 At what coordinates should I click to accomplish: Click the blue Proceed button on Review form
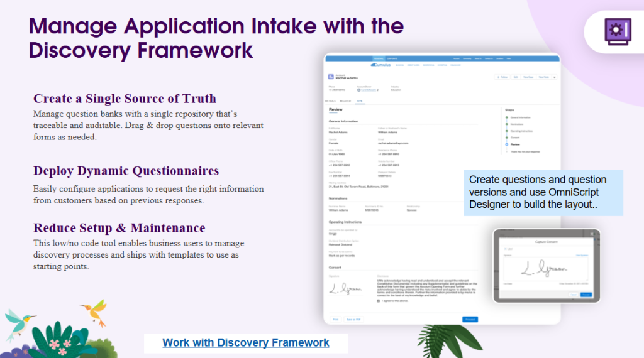(x=470, y=320)
